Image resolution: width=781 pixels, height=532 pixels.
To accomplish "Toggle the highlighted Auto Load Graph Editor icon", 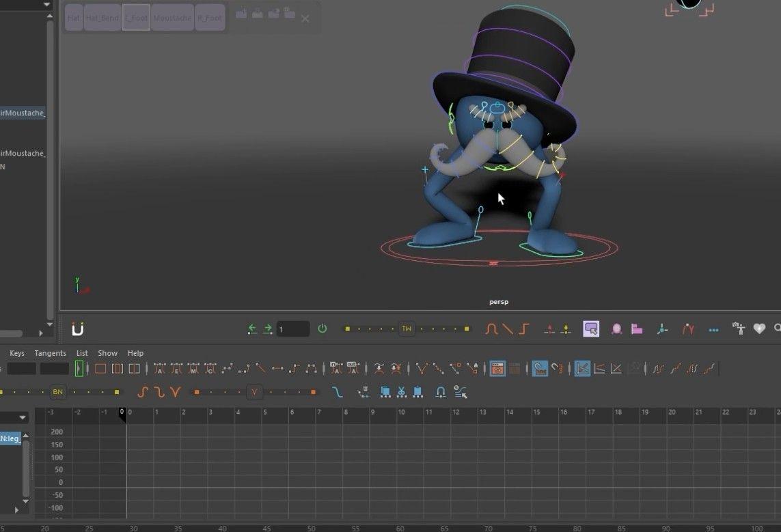I will (x=497, y=369).
